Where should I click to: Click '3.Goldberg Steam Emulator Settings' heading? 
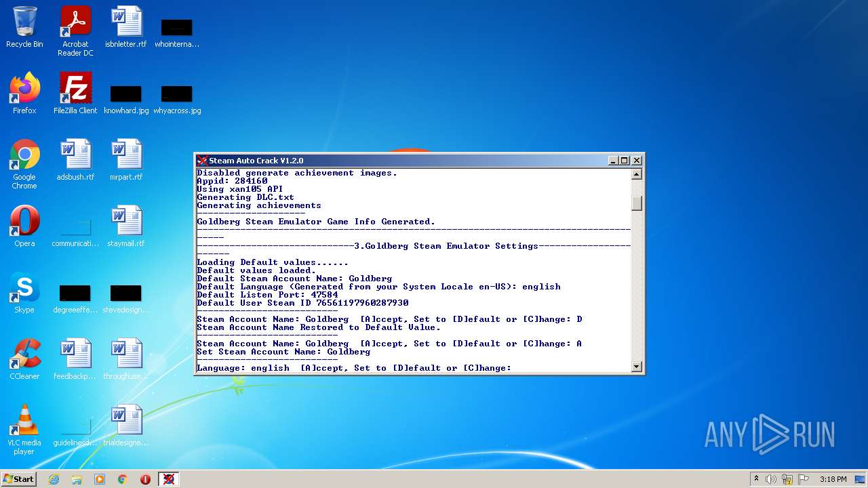(x=446, y=246)
